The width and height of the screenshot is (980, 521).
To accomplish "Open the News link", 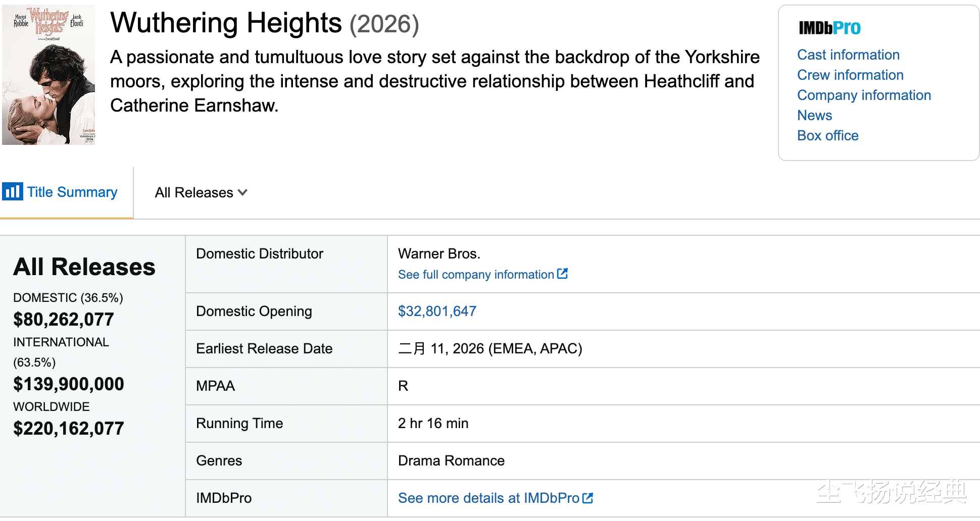I will (814, 115).
